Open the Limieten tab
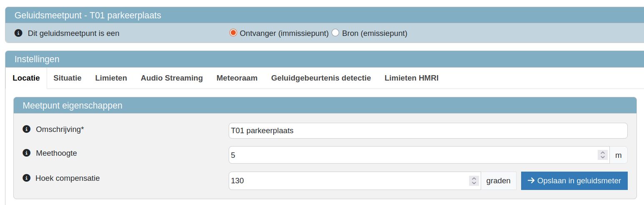 click(111, 78)
